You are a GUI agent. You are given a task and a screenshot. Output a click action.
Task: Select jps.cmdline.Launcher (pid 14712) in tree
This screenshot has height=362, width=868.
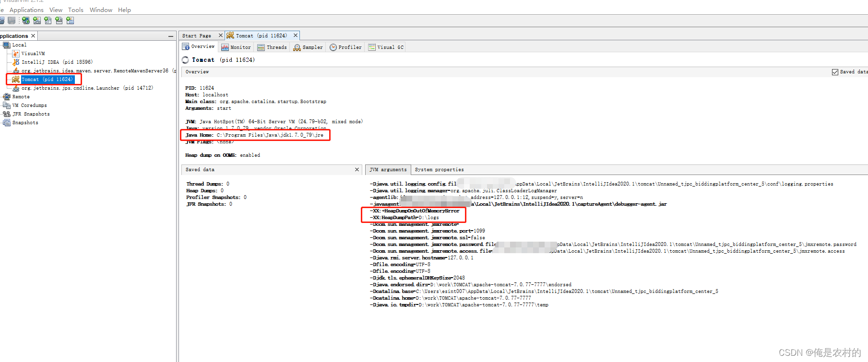87,88
